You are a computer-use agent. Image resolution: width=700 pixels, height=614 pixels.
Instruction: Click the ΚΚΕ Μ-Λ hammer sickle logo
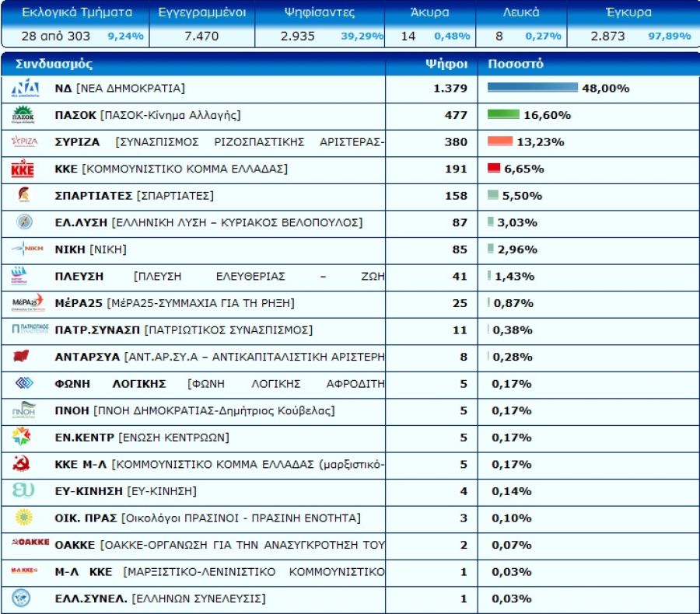coord(21,464)
